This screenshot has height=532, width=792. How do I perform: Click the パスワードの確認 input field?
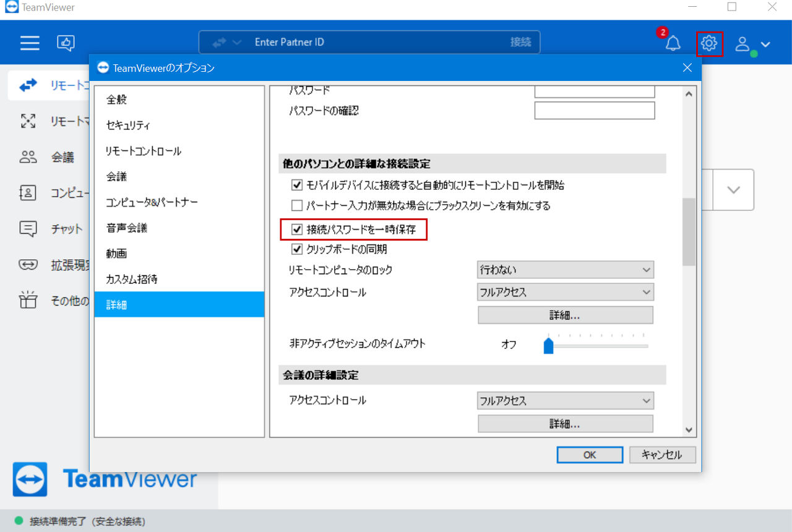coord(595,111)
